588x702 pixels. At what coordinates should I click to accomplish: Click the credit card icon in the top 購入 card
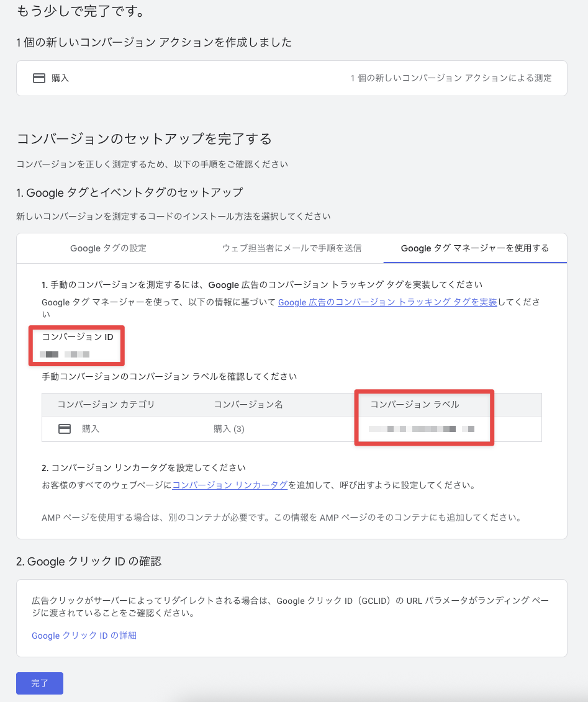[x=39, y=78]
